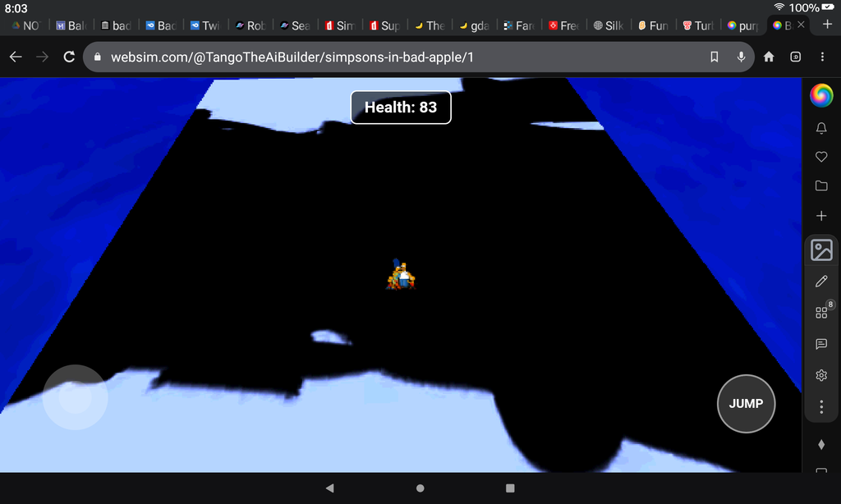The image size is (841, 504).
Task: Open the browser three-dot menu
Action: point(822,57)
